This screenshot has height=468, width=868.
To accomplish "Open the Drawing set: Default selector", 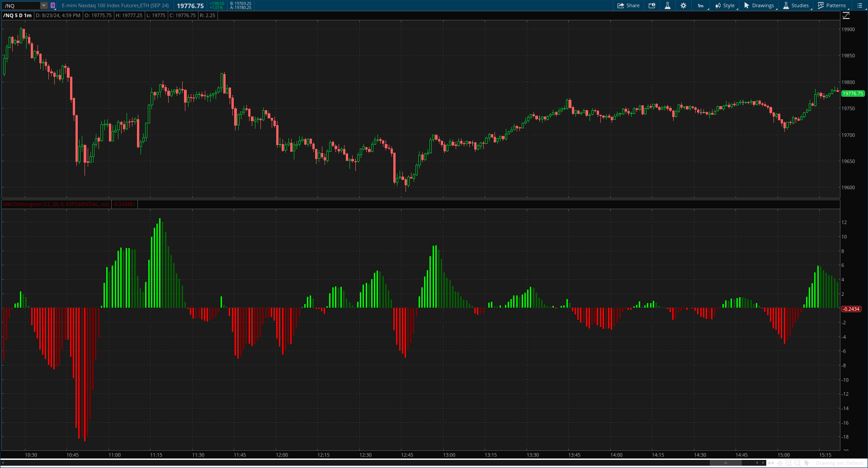I will tap(840, 463).
